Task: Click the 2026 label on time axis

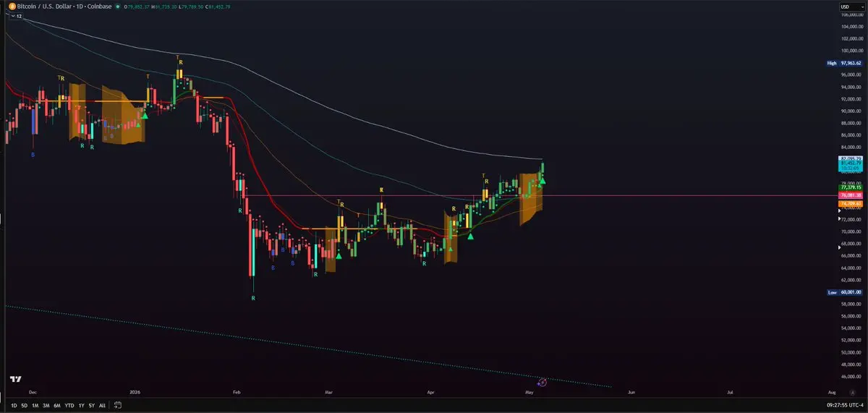Action: coord(135,391)
